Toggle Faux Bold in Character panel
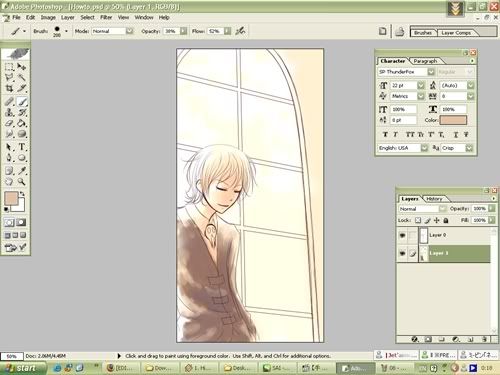The image size is (500, 375). pyautogui.click(x=385, y=134)
